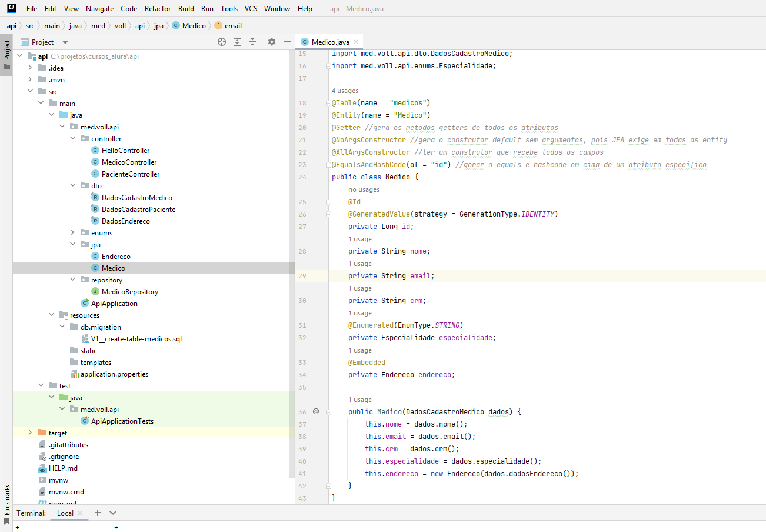Open DadosCadastroMedico record
Viewport: 766px width, 532px height.
pos(136,198)
